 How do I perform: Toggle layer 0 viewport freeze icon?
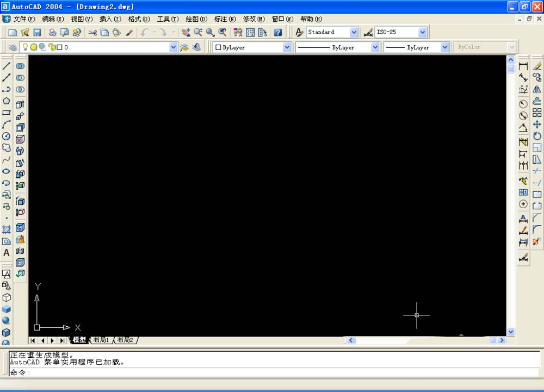click(42, 47)
